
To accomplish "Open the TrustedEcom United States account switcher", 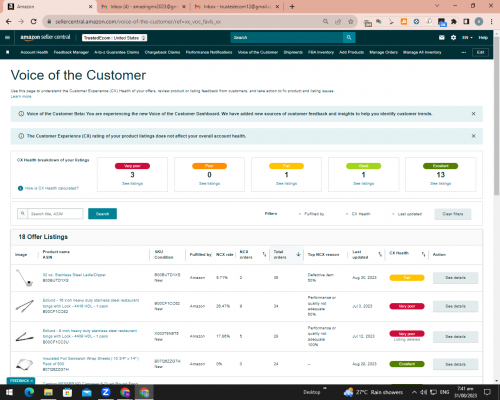I will pyautogui.click(x=114, y=38).
